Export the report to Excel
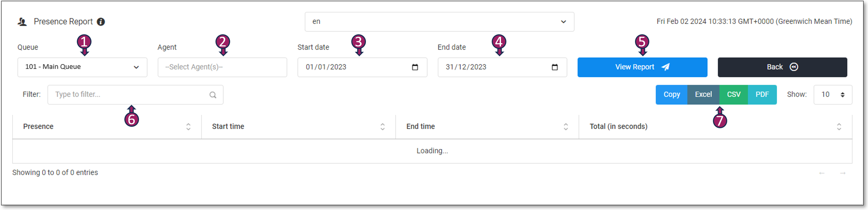Viewport: 868px width, 210px height. click(x=703, y=95)
